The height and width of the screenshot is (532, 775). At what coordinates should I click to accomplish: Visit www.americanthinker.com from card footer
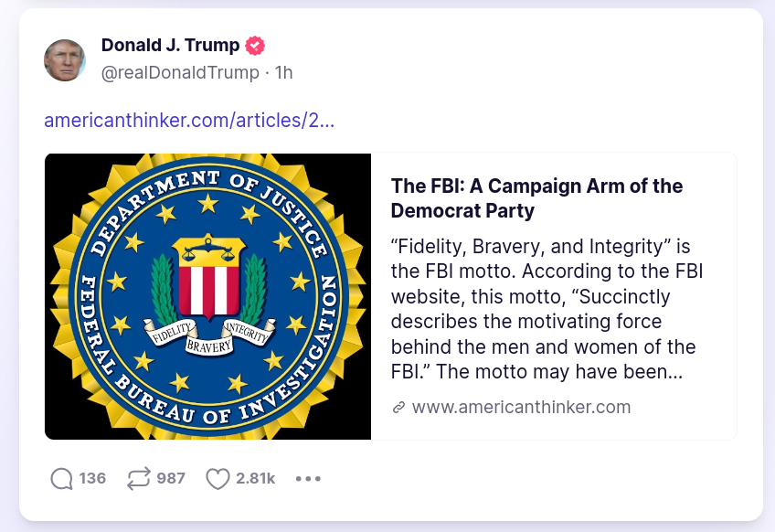pos(521,408)
